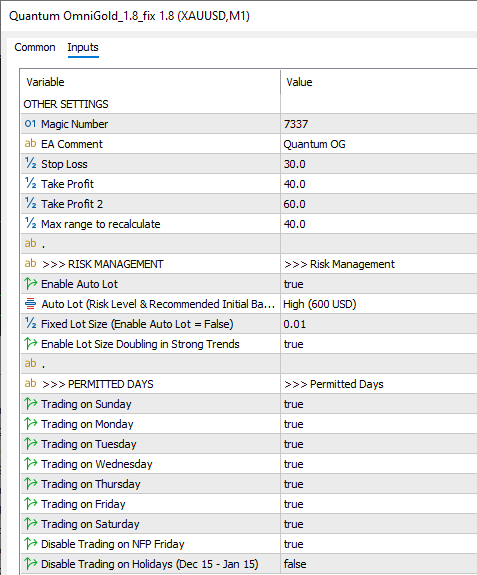
Task: Select the Disable Trading on Holidays label
Action: coord(150,564)
